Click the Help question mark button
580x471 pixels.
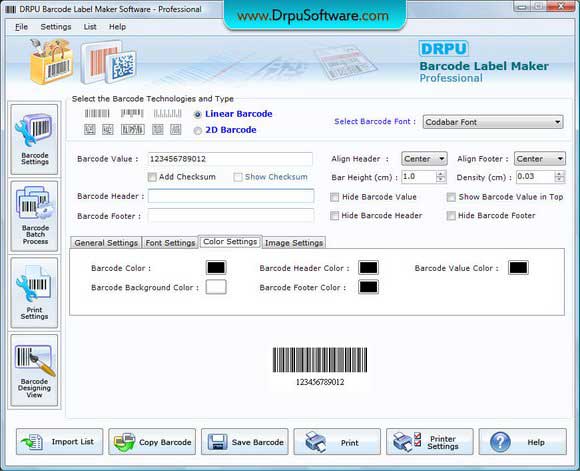tap(522, 442)
